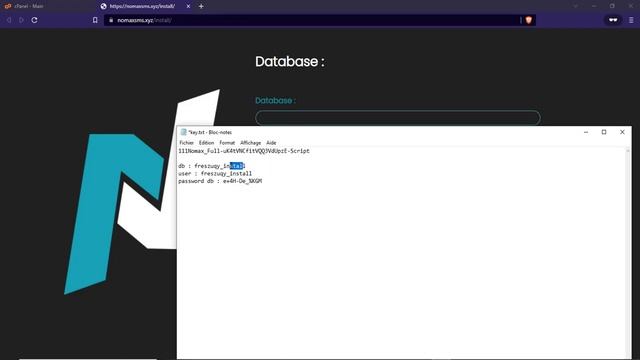Viewport: 640px width, 360px height.
Task: Click the 'Database :' page heading
Action: tap(290, 62)
